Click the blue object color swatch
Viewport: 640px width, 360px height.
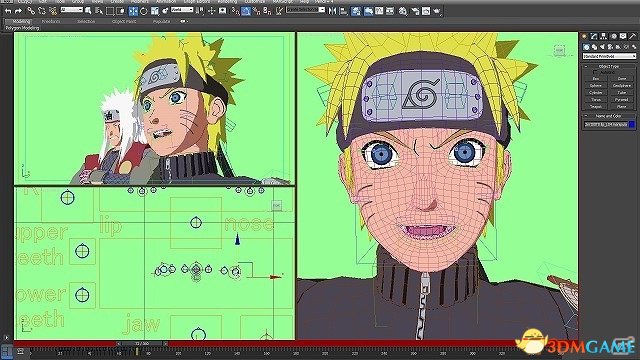click(x=632, y=124)
